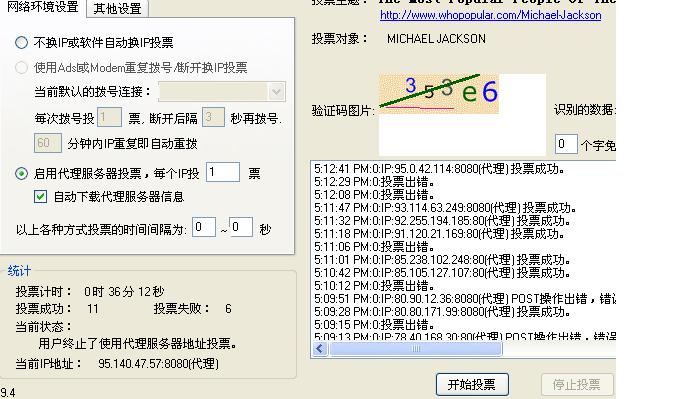Screen dimensions: 683x399
Task: Select log entry 5:10:42 PM IP 85.105.127.107
Action: (442, 273)
